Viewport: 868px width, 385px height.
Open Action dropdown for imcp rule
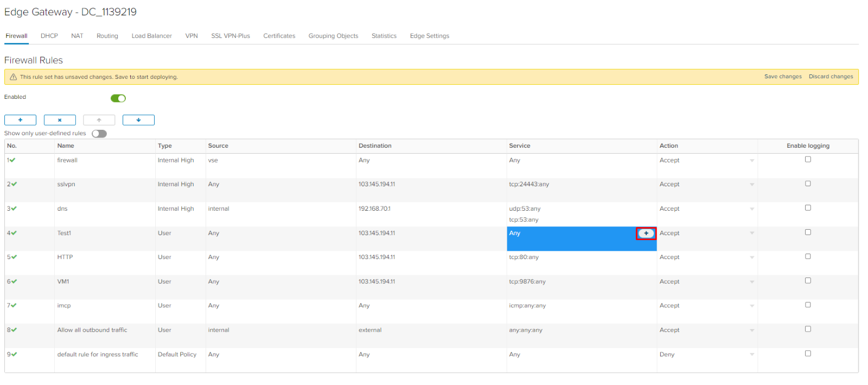(707, 306)
